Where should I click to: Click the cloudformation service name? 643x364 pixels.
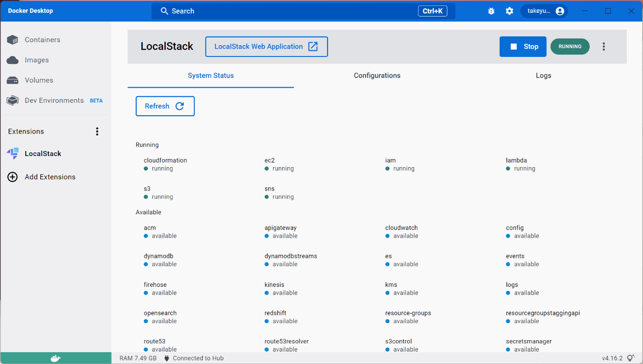(x=165, y=161)
